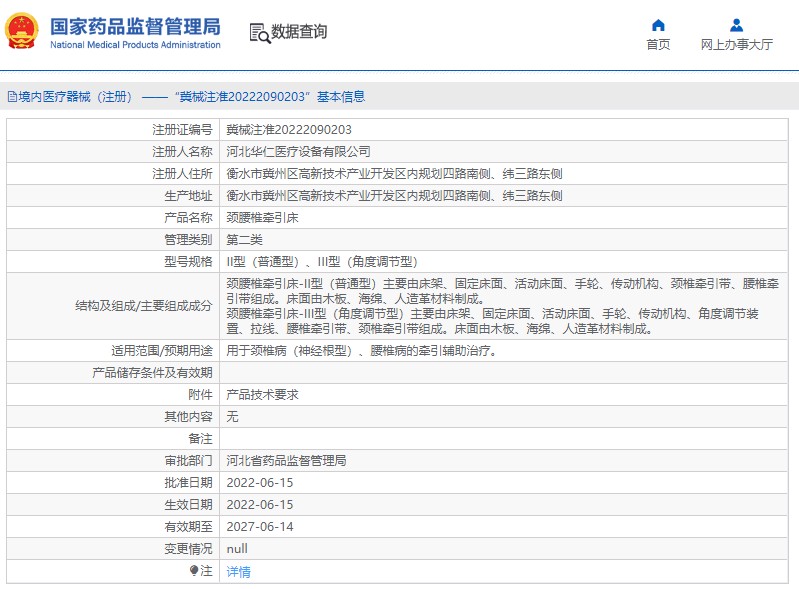Click the 产品名称 row label
799x589 pixels.
(x=188, y=218)
